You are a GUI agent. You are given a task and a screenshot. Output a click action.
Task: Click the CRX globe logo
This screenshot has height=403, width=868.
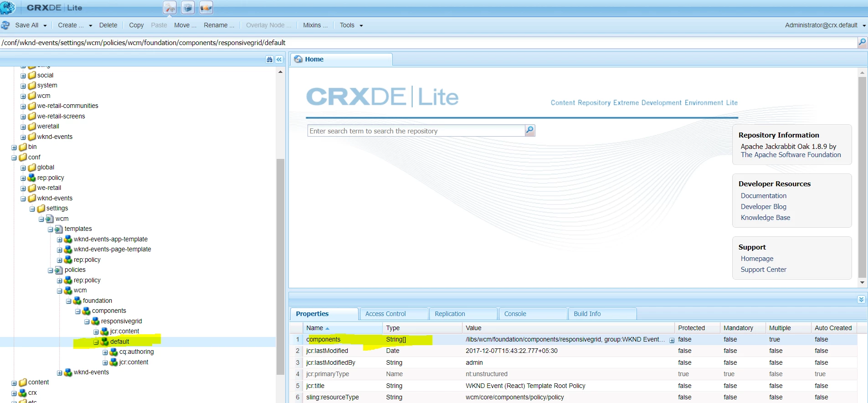[8, 7]
